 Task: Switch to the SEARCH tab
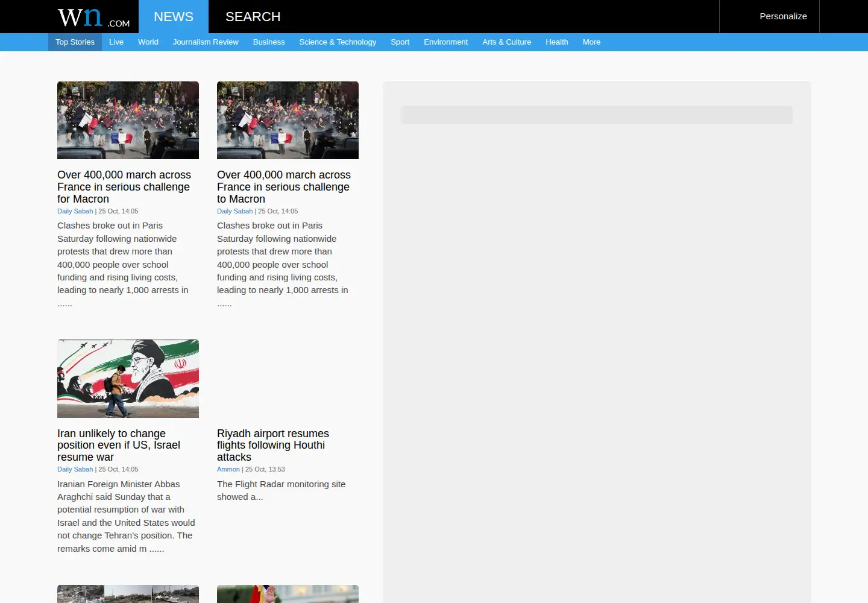[253, 16]
